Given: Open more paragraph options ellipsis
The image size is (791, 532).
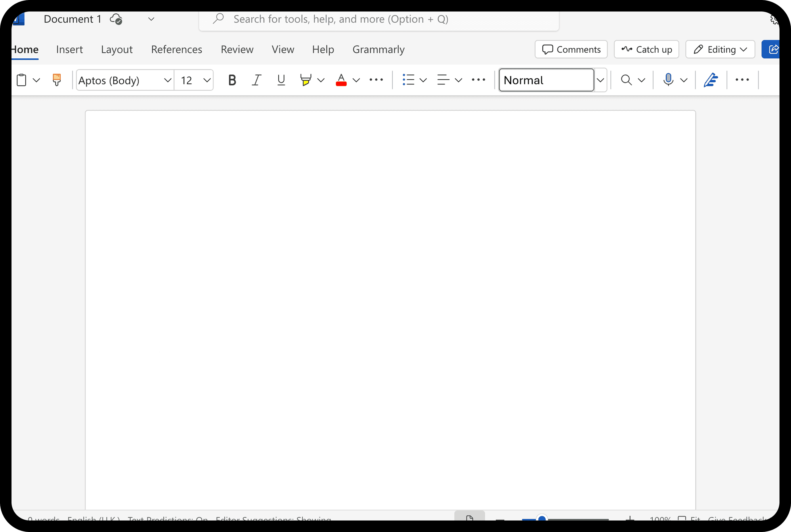Looking at the screenshot, I should [478, 80].
